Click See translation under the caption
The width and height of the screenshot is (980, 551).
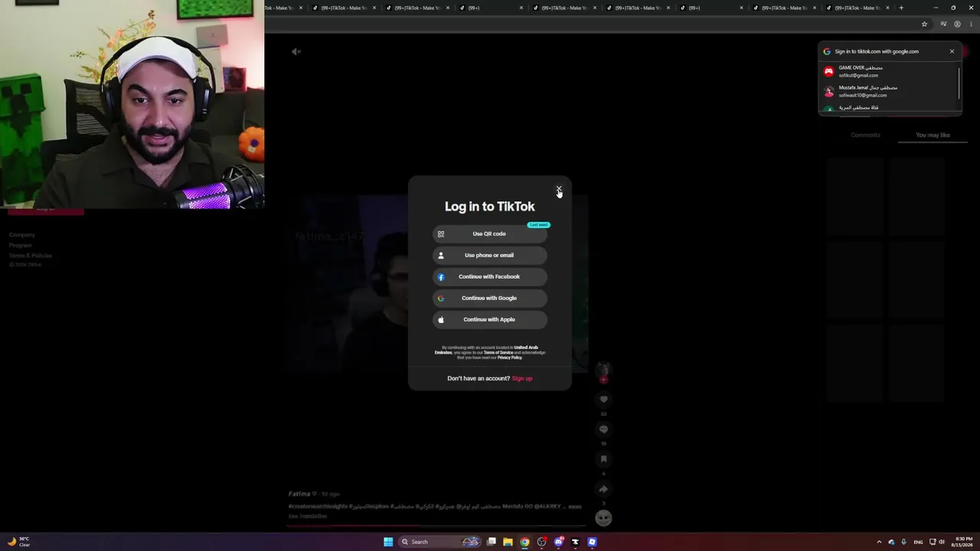point(308,516)
